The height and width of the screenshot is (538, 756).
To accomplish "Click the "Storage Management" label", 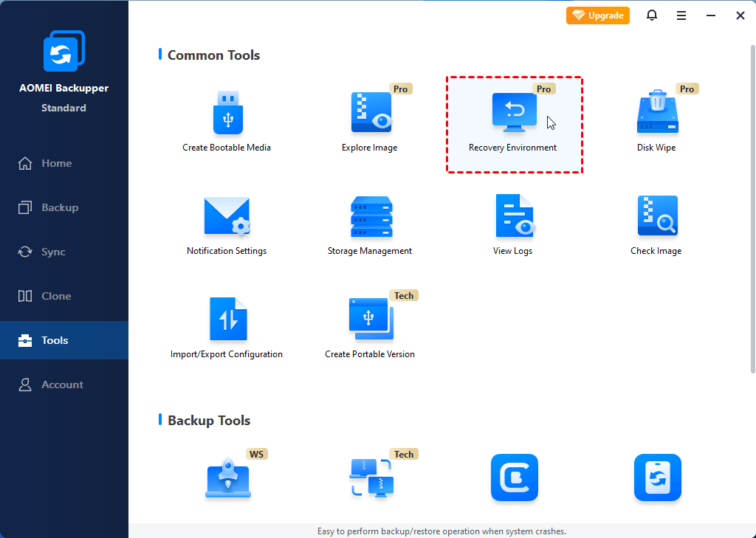I will (x=370, y=251).
